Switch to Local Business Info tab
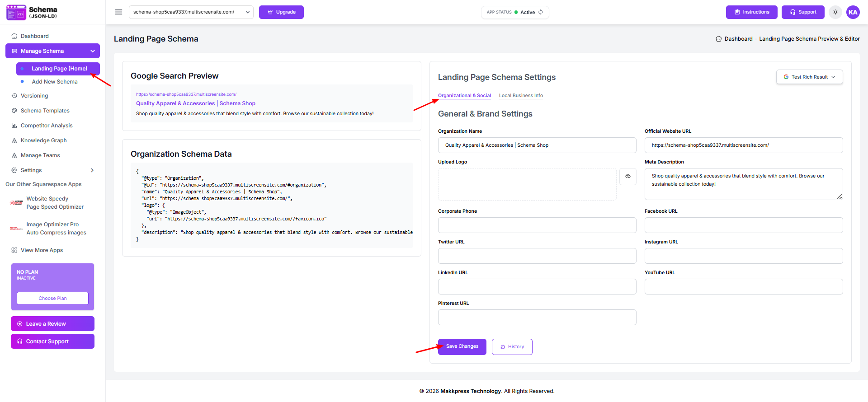The width and height of the screenshot is (868, 402). [x=521, y=96]
